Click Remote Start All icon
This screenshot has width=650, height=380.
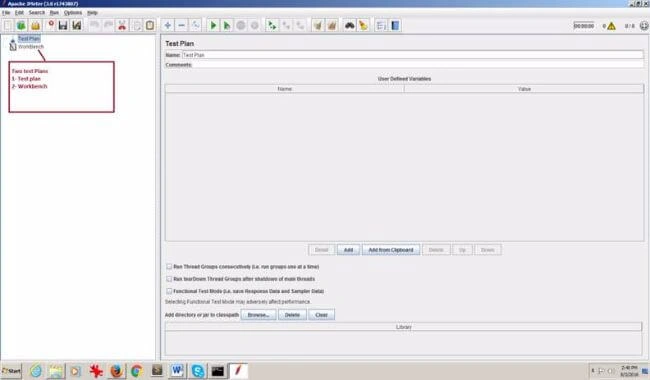point(272,26)
